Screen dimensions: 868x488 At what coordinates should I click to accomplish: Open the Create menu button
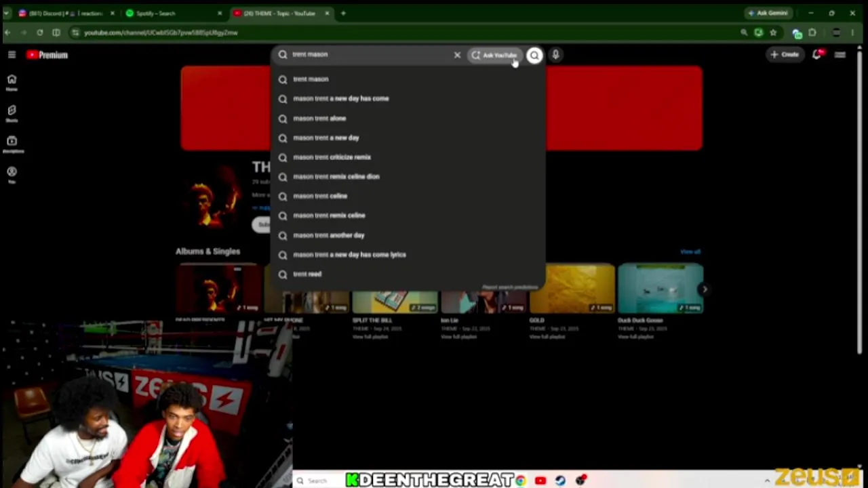[785, 55]
